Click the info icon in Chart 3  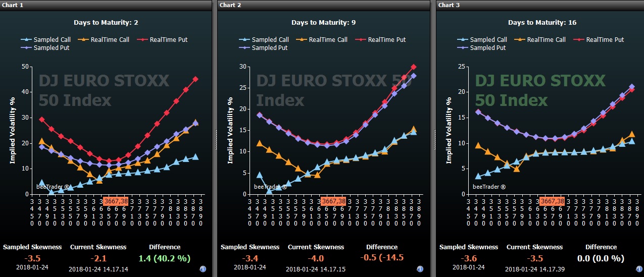pos(638,269)
